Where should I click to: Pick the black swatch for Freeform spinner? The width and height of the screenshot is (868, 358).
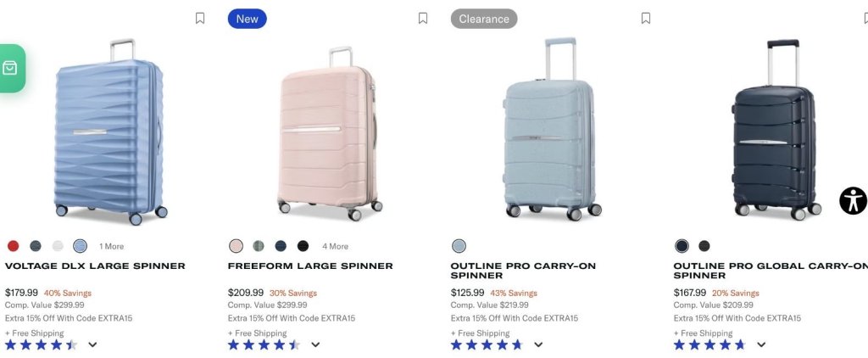[303, 246]
